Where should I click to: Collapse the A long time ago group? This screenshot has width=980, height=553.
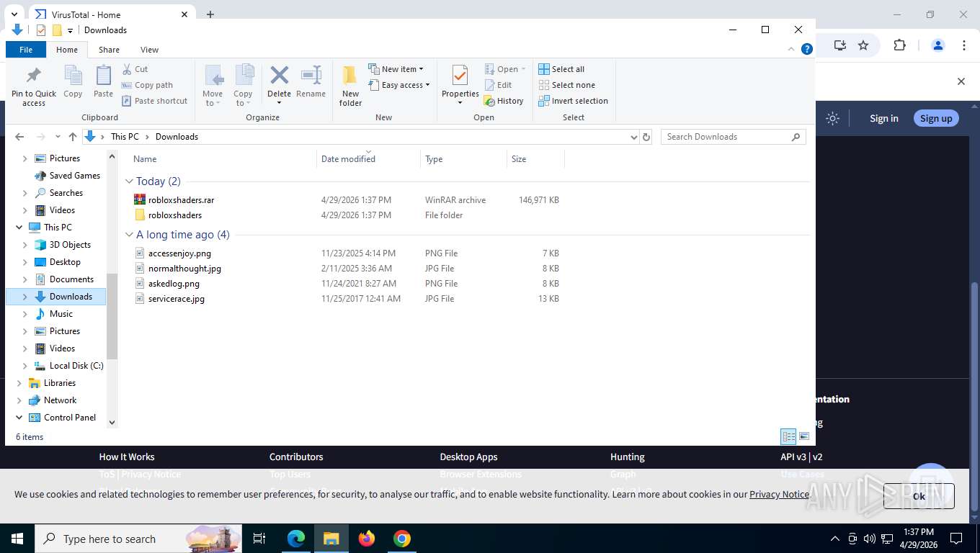pyautogui.click(x=130, y=235)
